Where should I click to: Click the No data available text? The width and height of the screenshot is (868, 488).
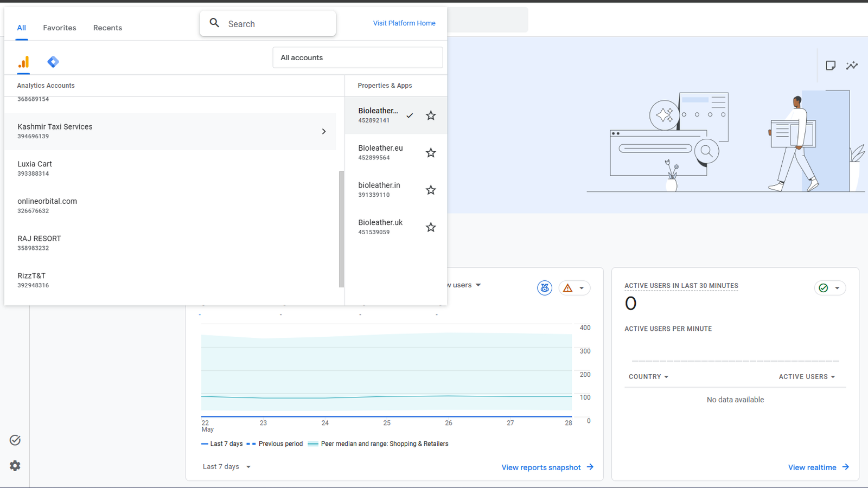[735, 400]
